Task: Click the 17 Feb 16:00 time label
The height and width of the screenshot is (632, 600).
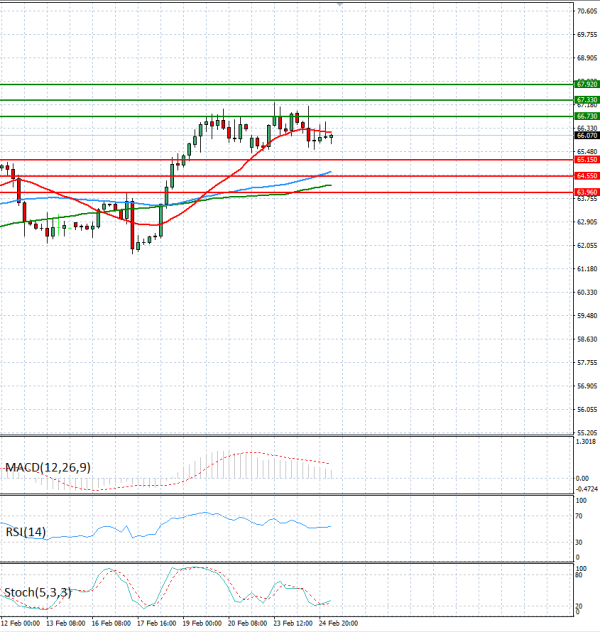Action: 156,623
